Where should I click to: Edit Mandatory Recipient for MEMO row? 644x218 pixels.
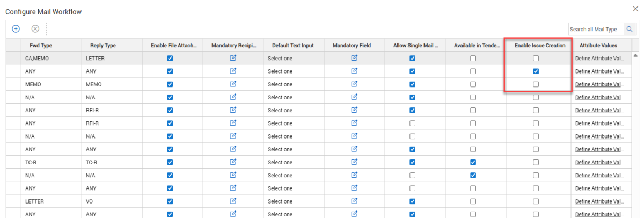click(x=233, y=84)
